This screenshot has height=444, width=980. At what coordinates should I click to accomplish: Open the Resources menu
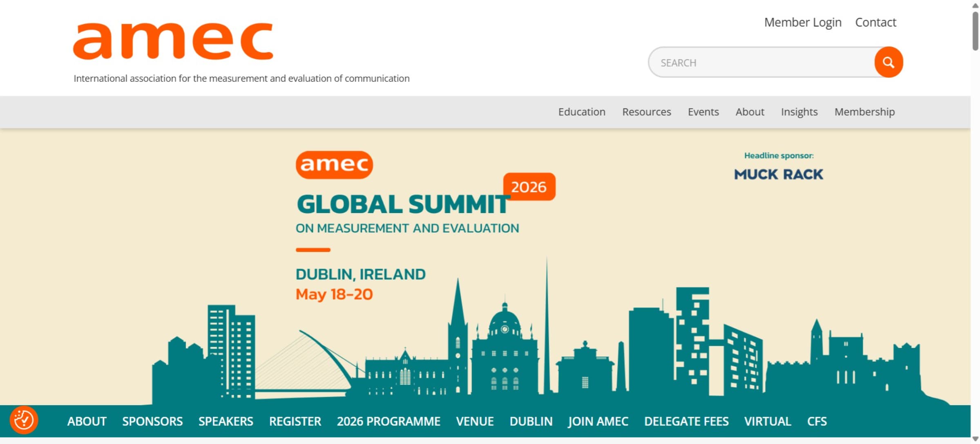tap(647, 112)
